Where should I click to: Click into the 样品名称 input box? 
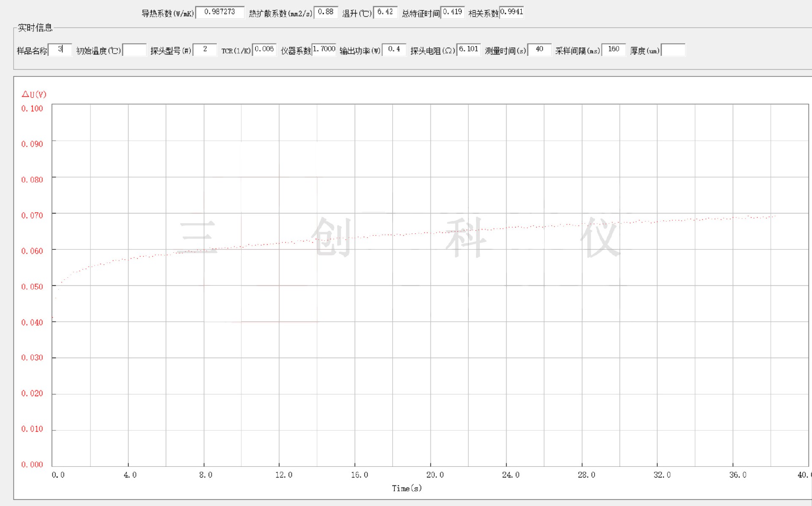tap(60, 50)
